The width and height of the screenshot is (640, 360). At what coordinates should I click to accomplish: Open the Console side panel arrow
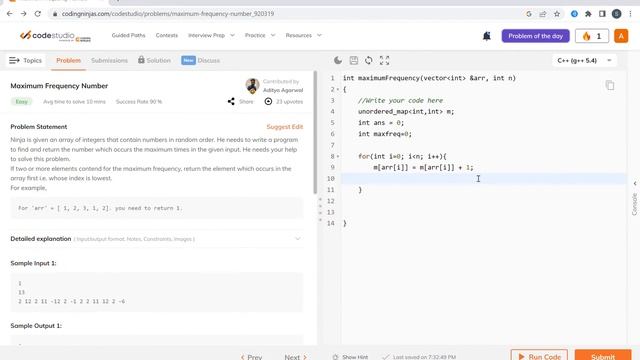pyautogui.click(x=635, y=184)
